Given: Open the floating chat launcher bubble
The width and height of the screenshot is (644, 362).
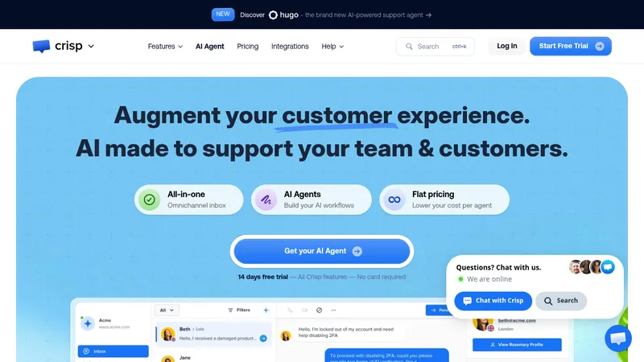Looking at the screenshot, I should coord(618,338).
